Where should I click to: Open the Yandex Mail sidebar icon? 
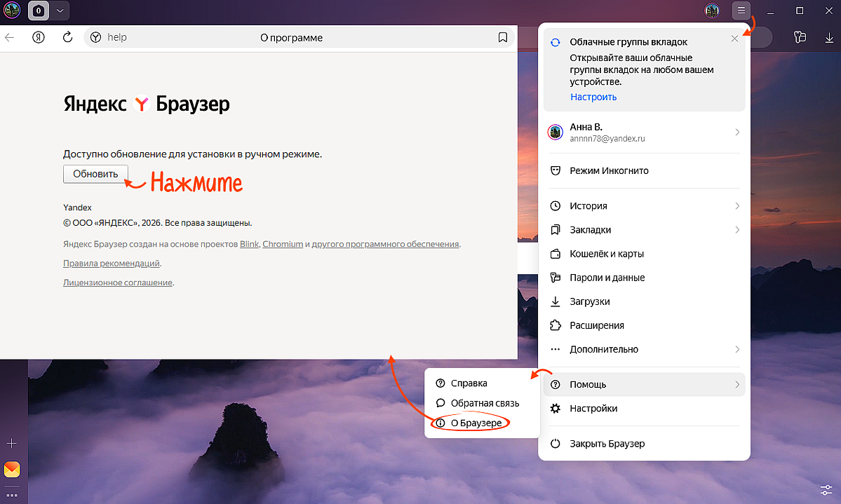(x=12, y=469)
